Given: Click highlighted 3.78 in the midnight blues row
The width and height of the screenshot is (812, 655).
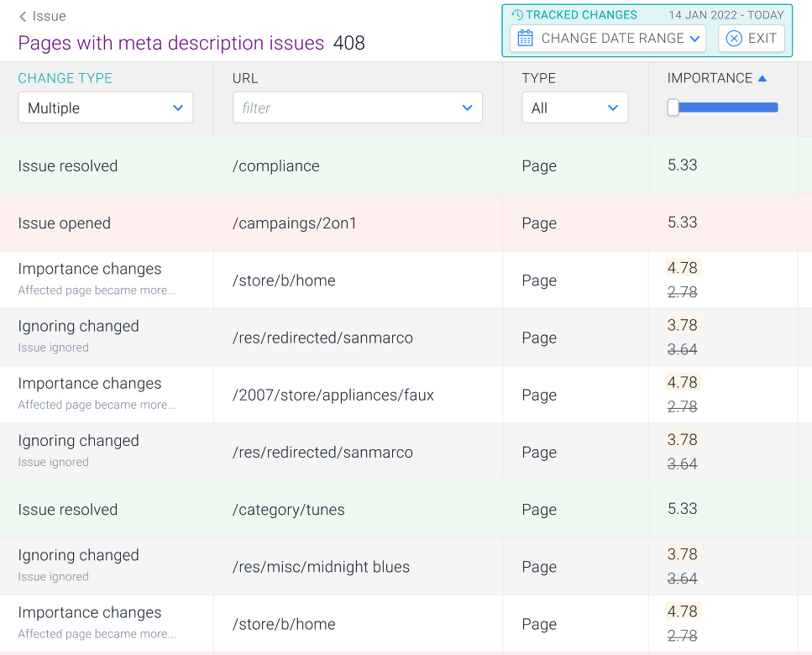Looking at the screenshot, I should tap(683, 554).
